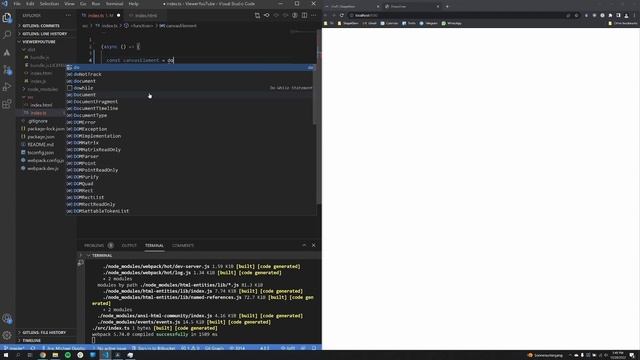Click the Visual Studio Code taskbar icon

pyautogui.click(x=106, y=355)
